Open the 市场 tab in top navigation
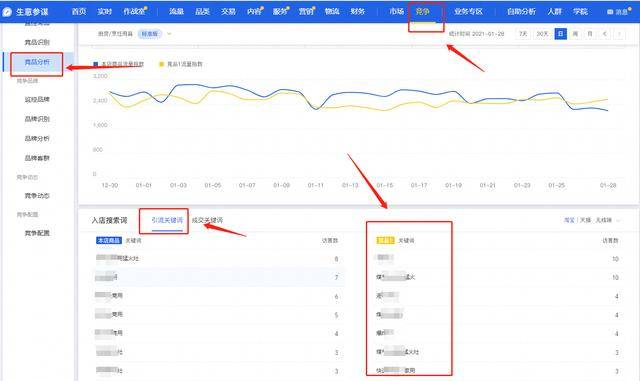This screenshot has height=381, width=640. click(x=396, y=12)
